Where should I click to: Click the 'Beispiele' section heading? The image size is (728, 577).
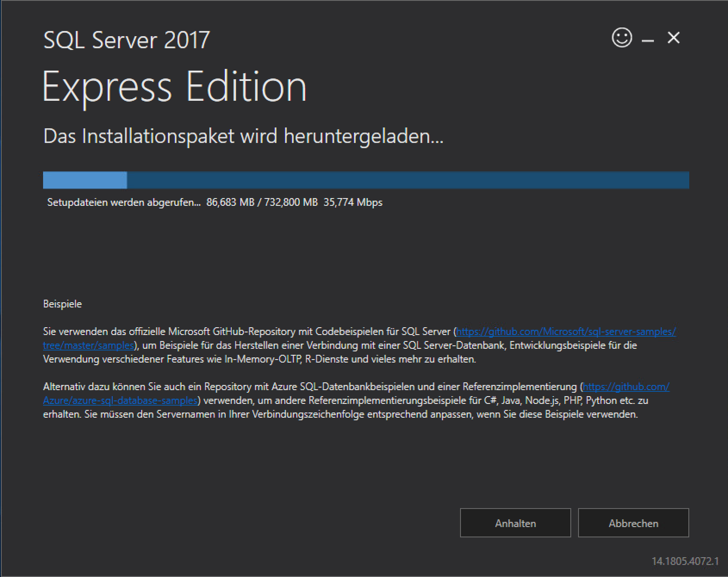pyautogui.click(x=62, y=304)
